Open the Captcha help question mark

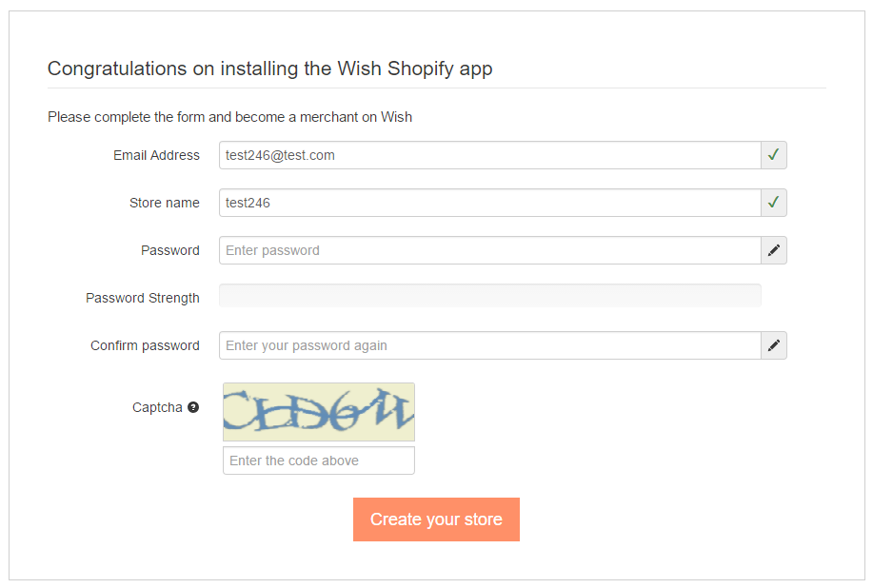(x=193, y=407)
